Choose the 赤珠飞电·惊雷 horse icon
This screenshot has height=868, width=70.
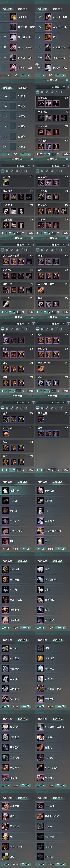coord(13,27)
